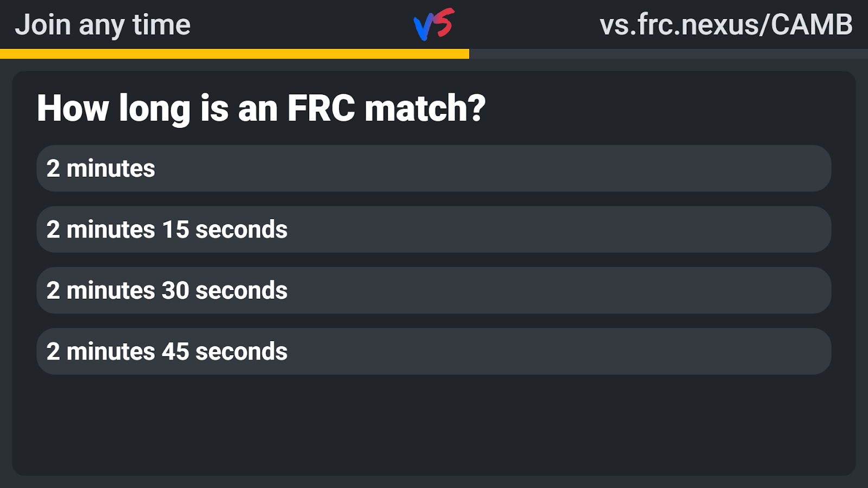This screenshot has width=868, height=488.
Task: Click the word "Join" in the header
Action: coord(43,25)
